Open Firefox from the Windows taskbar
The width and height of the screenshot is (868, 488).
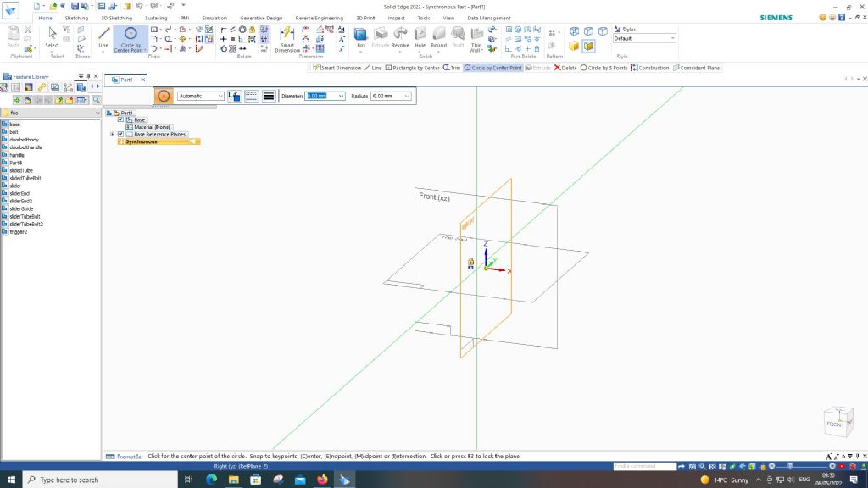pyautogui.click(x=322, y=480)
